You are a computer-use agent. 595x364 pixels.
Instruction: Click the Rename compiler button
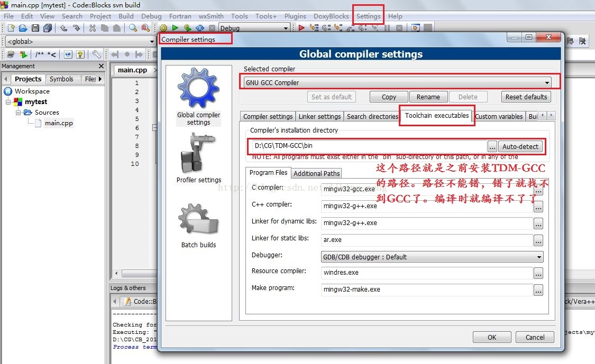pos(428,97)
